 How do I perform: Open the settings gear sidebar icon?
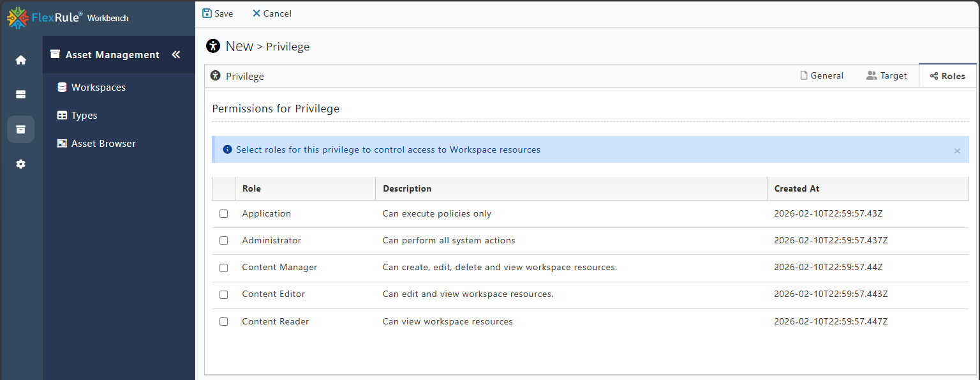pyautogui.click(x=20, y=164)
